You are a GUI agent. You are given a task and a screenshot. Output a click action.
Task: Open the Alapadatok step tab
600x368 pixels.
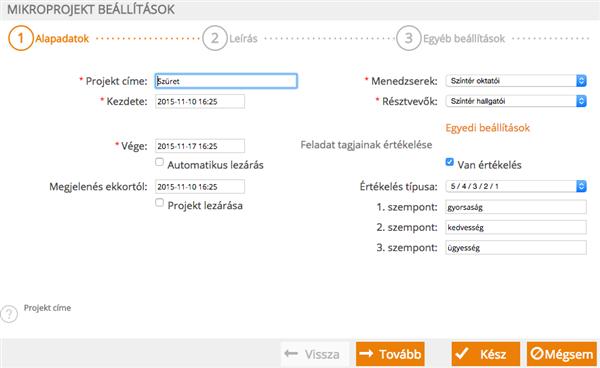[62, 39]
